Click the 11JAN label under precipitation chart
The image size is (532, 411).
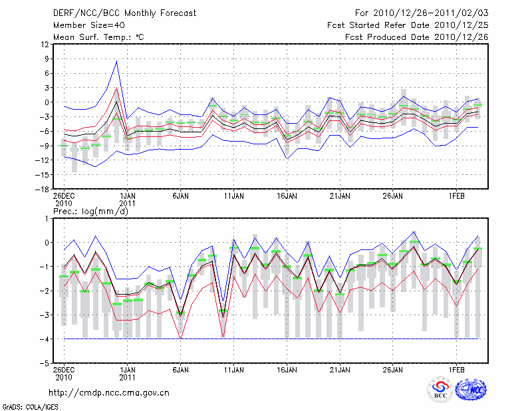click(233, 368)
